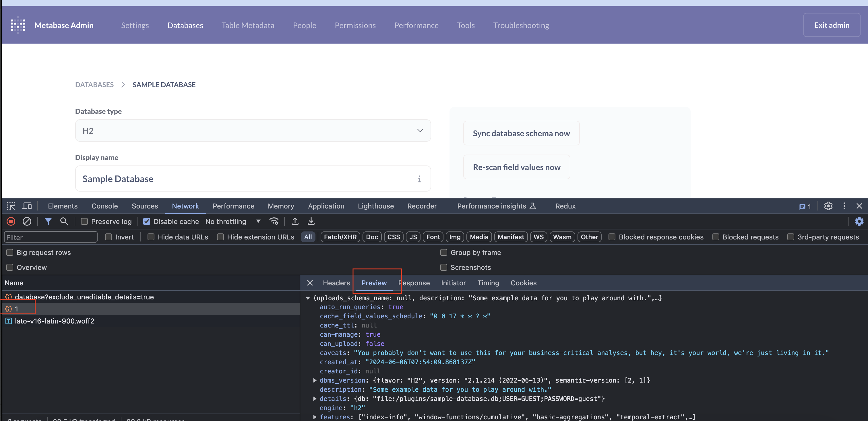Click the Display name Sample Database field
This screenshot has width=868, height=421.
point(253,179)
